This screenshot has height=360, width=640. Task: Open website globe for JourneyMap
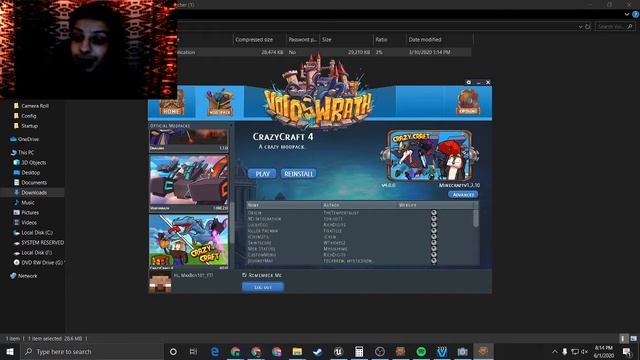[434, 261]
